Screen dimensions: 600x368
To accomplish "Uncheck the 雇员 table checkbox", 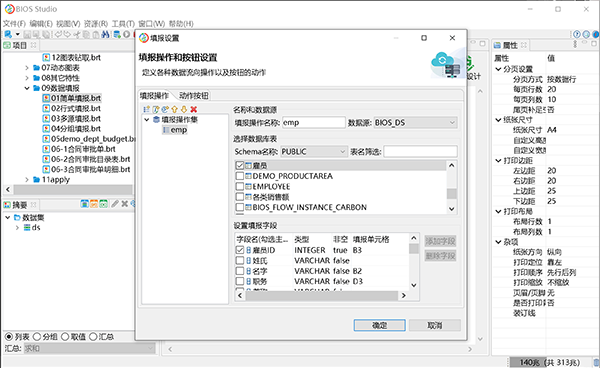I will point(240,165).
